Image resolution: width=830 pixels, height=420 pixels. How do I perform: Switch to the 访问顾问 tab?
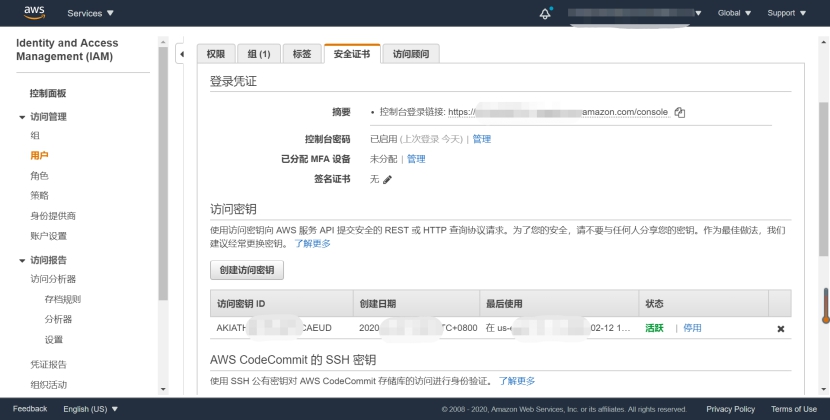(x=411, y=54)
